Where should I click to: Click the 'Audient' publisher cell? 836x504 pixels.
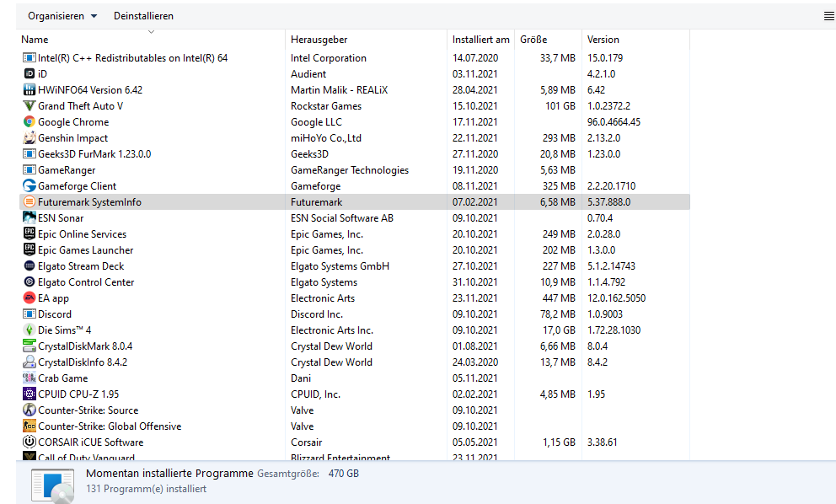(308, 73)
